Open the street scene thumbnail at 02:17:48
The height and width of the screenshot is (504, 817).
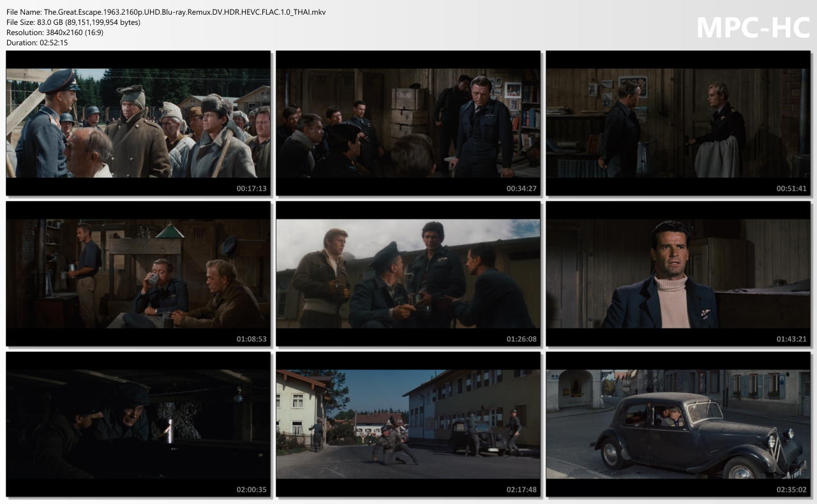pyautogui.click(x=408, y=424)
